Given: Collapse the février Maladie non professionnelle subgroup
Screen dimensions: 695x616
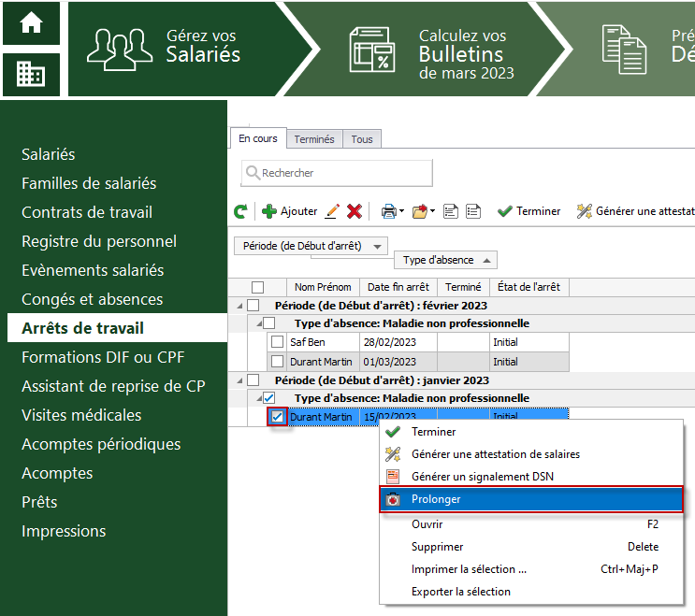Looking at the screenshot, I should 259,323.
